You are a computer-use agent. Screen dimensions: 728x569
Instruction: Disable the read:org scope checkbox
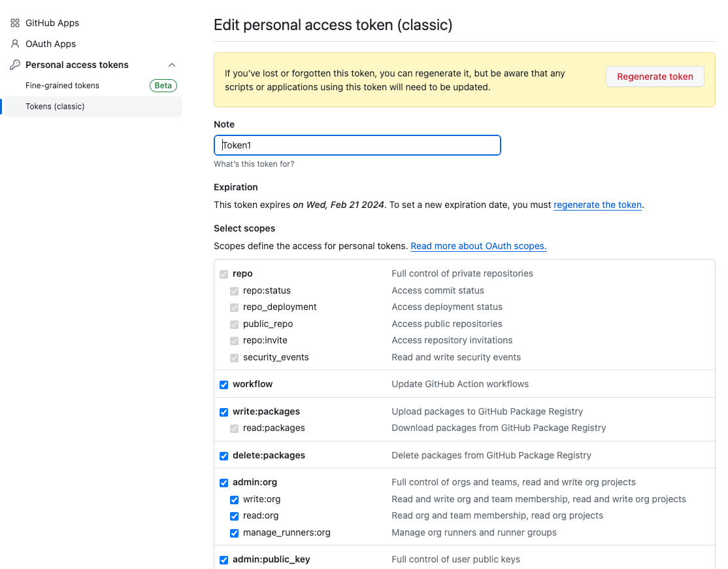(x=234, y=516)
